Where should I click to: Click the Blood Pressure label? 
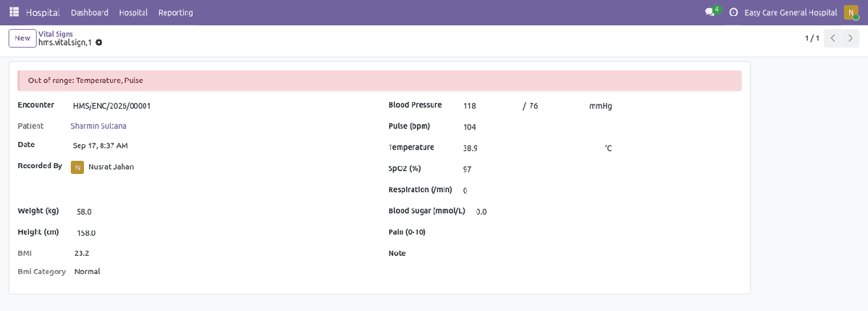[x=416, y=105]
